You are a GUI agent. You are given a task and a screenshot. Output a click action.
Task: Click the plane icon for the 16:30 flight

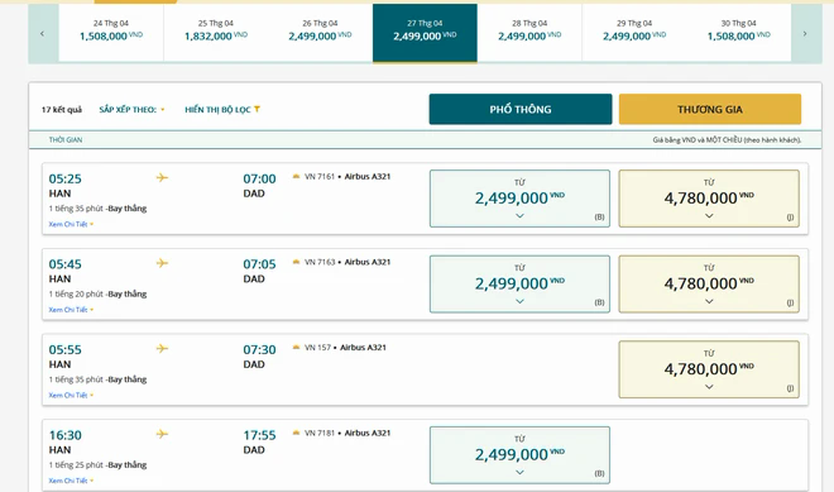[162, 434]
